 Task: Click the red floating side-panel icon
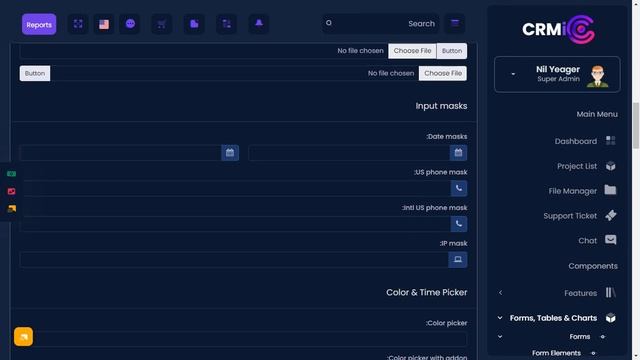(x=11, y=191)
